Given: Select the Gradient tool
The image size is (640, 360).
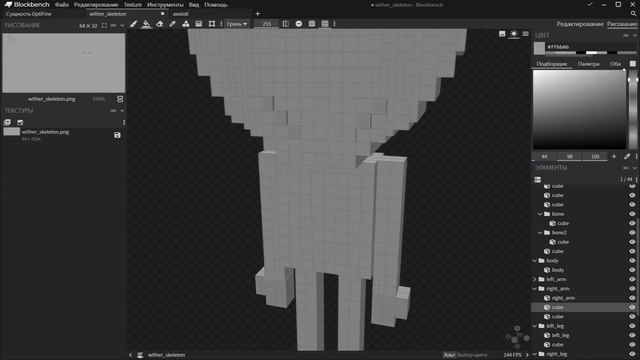Looking at the screenshot, I should coord(199,24).
